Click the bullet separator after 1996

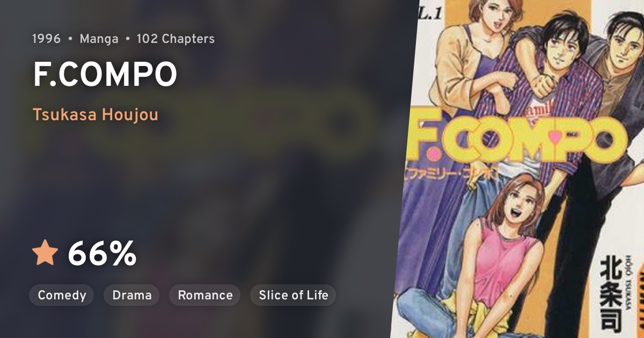[x=70, y=39]
